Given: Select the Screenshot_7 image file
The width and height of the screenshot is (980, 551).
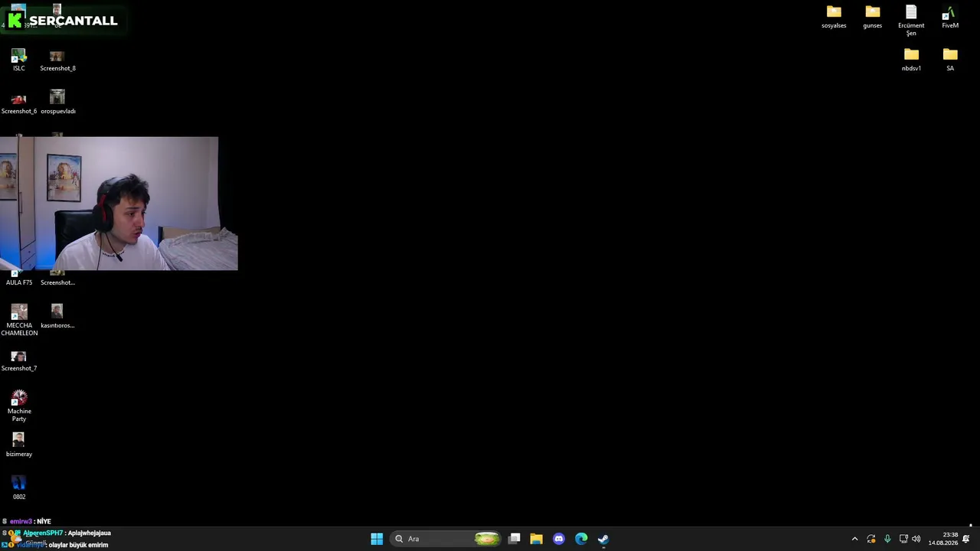Looking at the screenshot, I should (x=19, y=360).
